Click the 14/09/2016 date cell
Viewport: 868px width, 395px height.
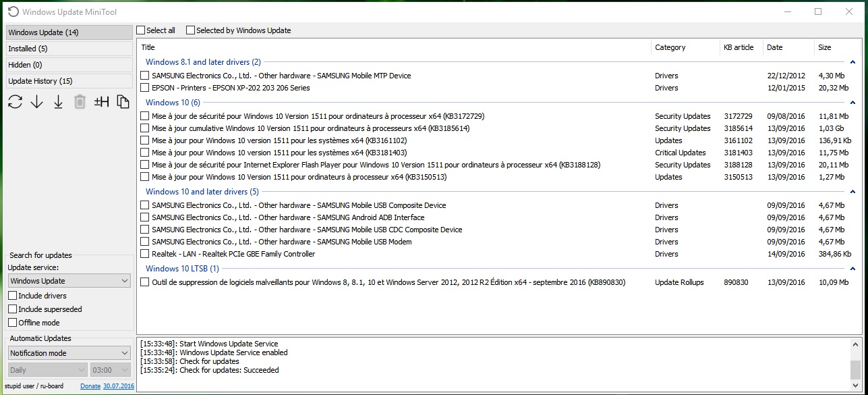pyautogui.click(x=786, y=254)
